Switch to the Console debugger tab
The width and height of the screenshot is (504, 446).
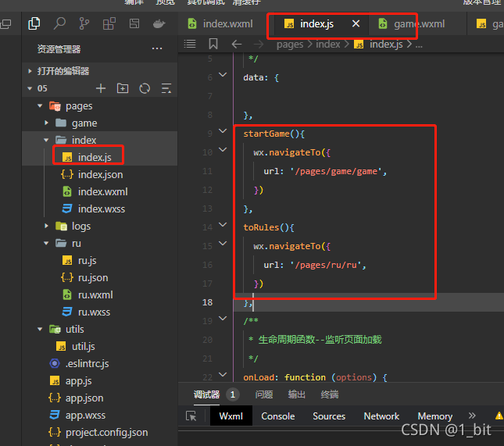click(x=277, y=416)
